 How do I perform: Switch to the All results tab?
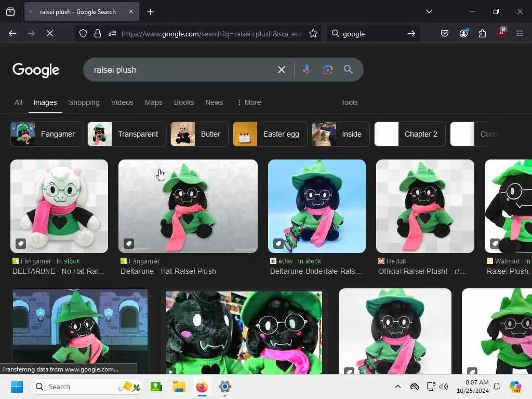(18, 102)
